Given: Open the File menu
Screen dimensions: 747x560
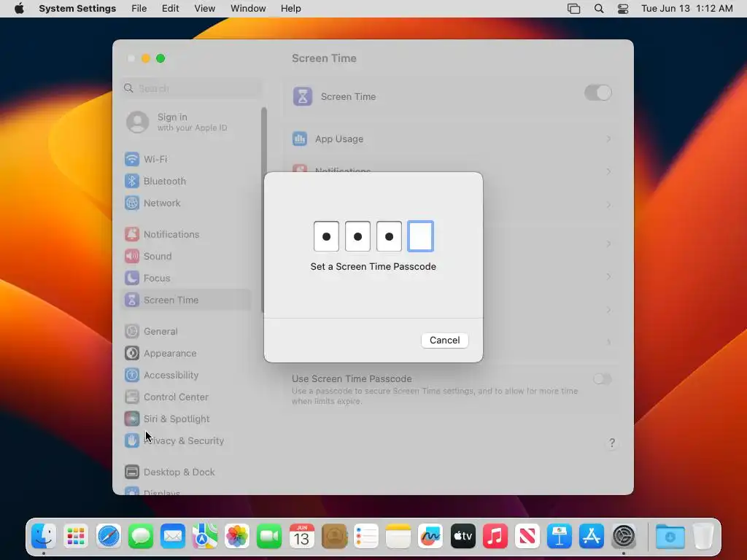Looking at the screenshot, I should pyautogui.click(x=139, y=9).
